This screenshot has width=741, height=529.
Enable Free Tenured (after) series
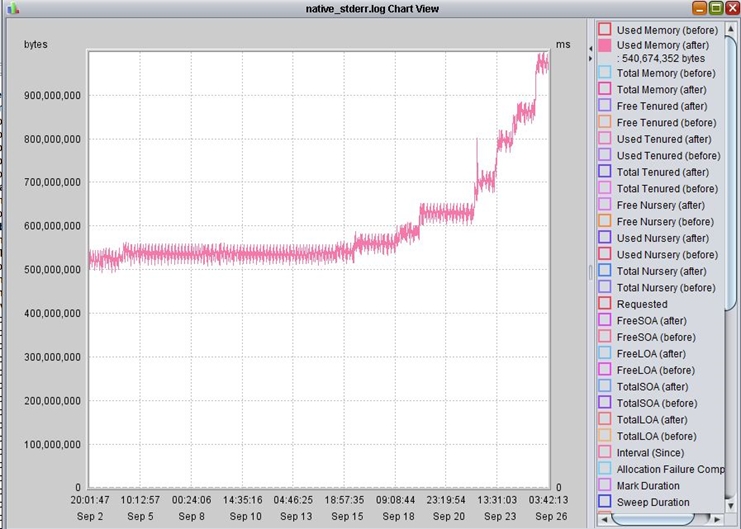tap(604, 105)
